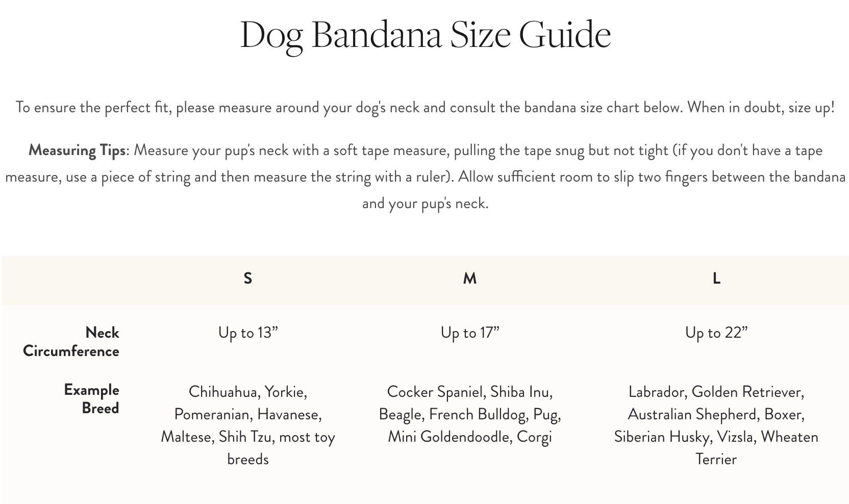Click the Up to 22” measurement
Viewport: 849px width, 504px height.
pos(716,333)
